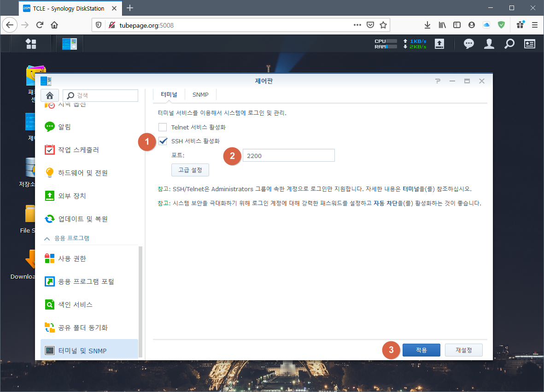Open a new Firefox tab
Image resolution: width=544 pixels, height=392 pixels.
130,8
